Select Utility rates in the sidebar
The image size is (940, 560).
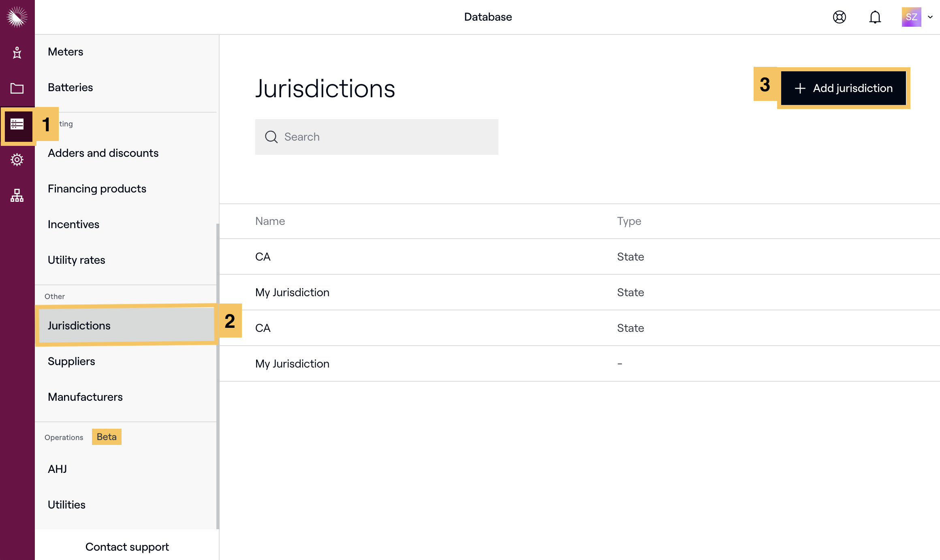pos(76,260)
